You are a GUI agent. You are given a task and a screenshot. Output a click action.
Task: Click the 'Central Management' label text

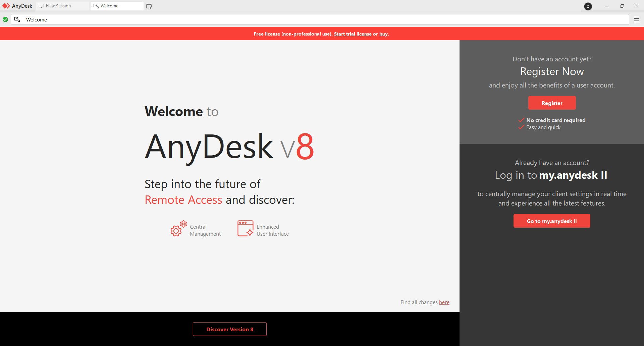pyautogui.click(x=205, y=230)
